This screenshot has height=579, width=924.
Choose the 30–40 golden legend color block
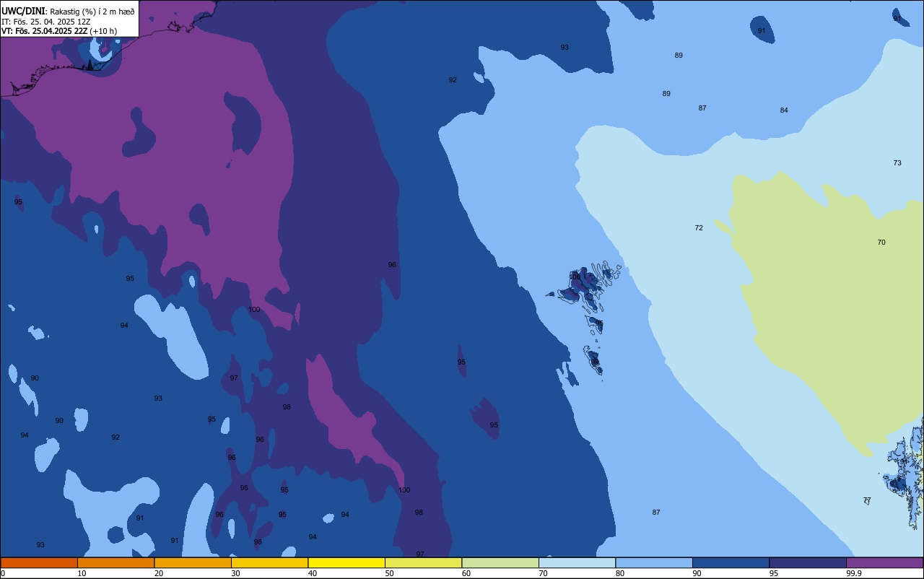[x=269, y=562]
